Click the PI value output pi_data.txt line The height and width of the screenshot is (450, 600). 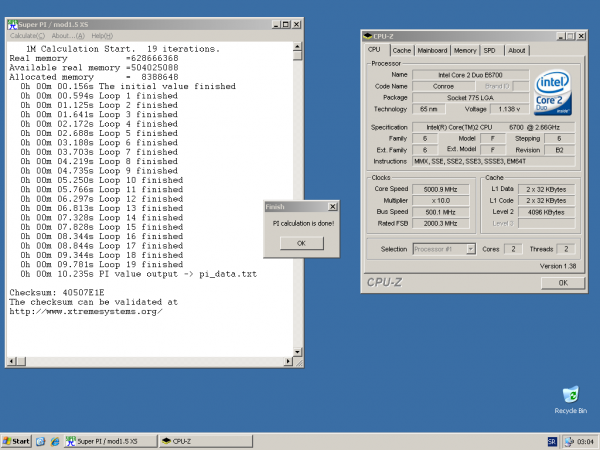pyautogui.click(x=139, y=274)
